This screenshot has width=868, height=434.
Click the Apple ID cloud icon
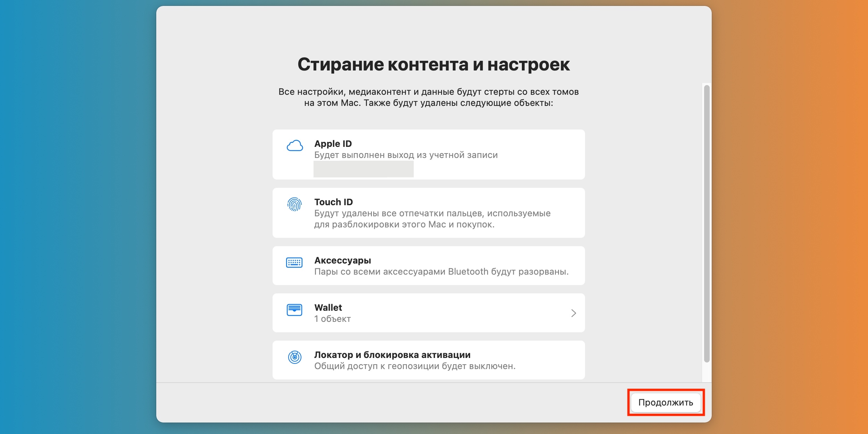point(295,145)
